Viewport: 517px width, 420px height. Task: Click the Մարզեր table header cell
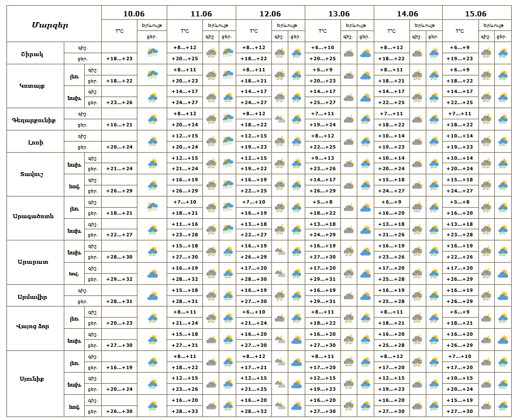50,25
